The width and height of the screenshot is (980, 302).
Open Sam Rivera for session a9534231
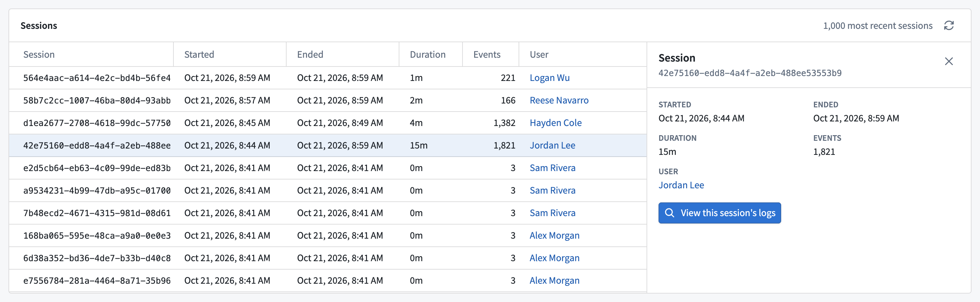(x=552, y=190)
